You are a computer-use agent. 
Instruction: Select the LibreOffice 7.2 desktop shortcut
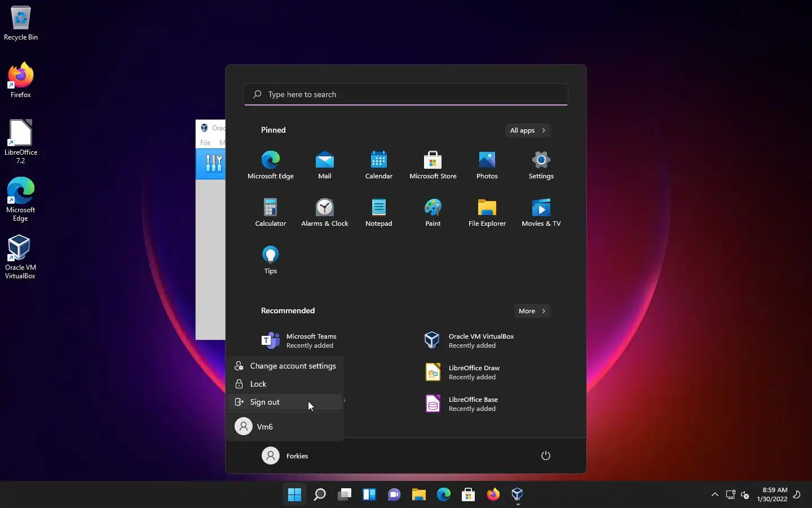tap(21, 141)
